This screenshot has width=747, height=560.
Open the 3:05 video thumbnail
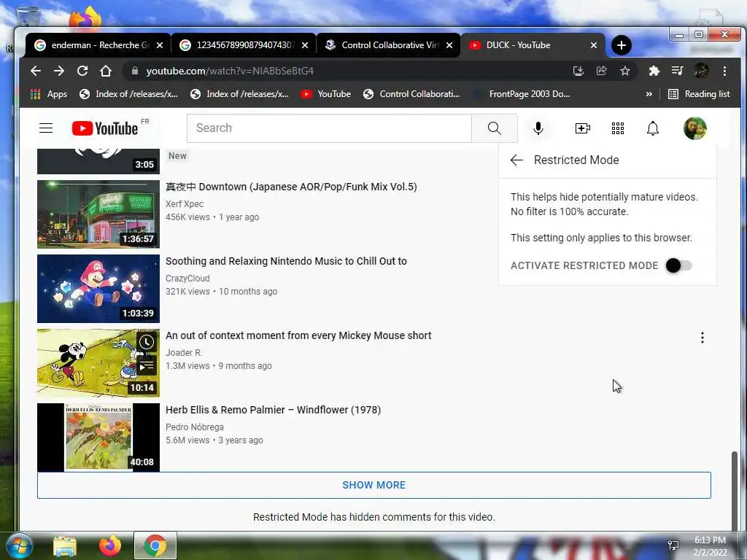pyautogui.click(x=98, y=161)
